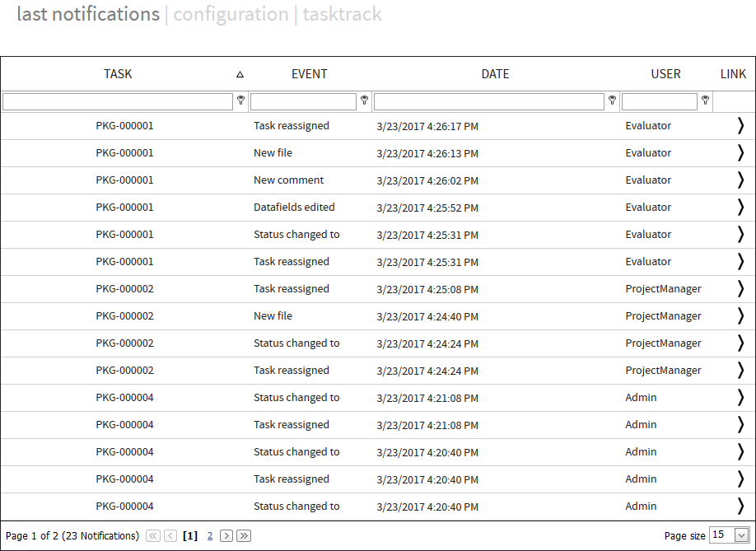
Task: Click the filter icon beside User filter box
Action: [705, 100]
